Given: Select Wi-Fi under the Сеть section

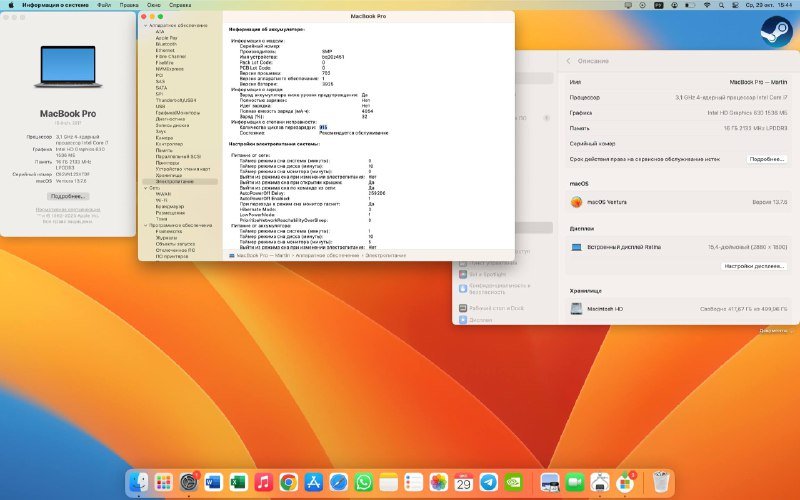Looking at the screenshot, I should click(x=161, y=201).
